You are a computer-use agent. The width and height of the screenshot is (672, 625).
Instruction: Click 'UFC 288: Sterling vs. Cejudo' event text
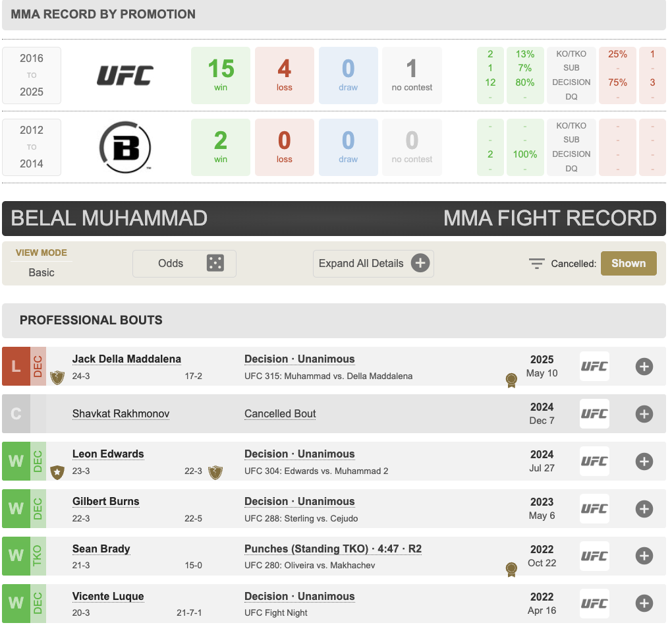pos(301,519)
